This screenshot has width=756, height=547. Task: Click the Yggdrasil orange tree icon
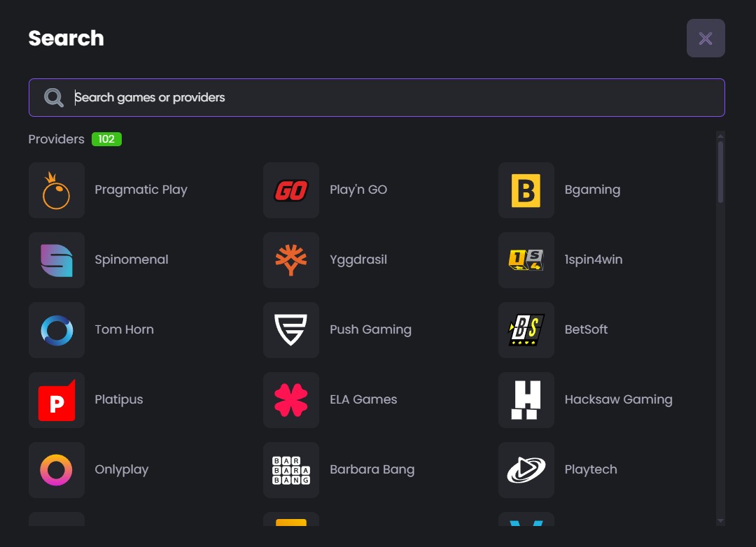[x=291, y=260]
